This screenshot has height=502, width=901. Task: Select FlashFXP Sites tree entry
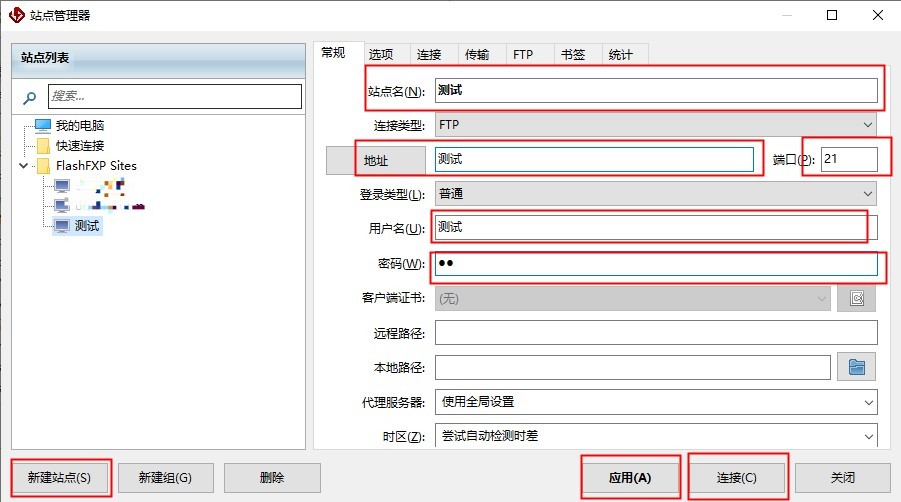click(97, 166)
